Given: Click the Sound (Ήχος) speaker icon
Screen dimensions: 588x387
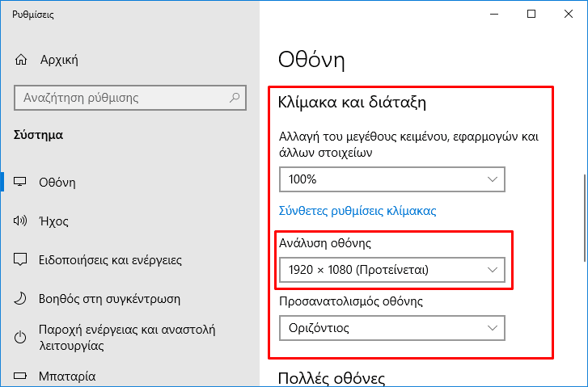Looking at the screenshot, I should point(22,221).
